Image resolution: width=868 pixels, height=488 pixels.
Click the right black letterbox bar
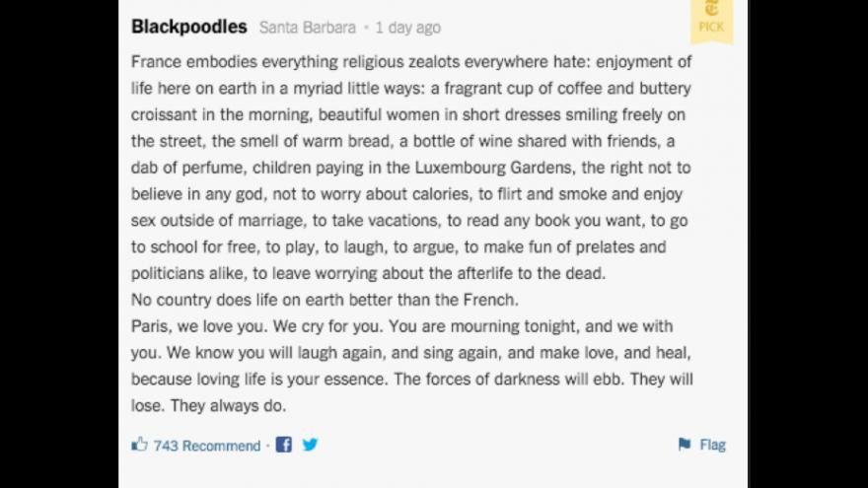pyautogui.click(x=808, y=244)
